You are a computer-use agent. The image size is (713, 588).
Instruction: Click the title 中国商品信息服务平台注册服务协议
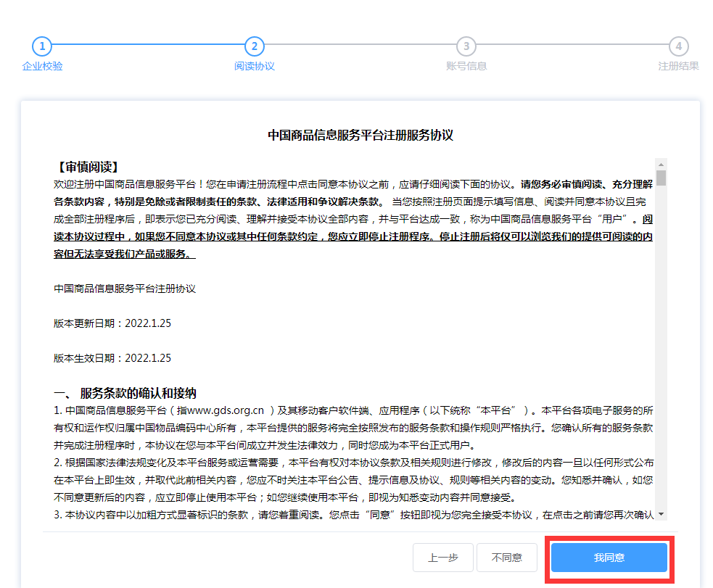(360, 135)
